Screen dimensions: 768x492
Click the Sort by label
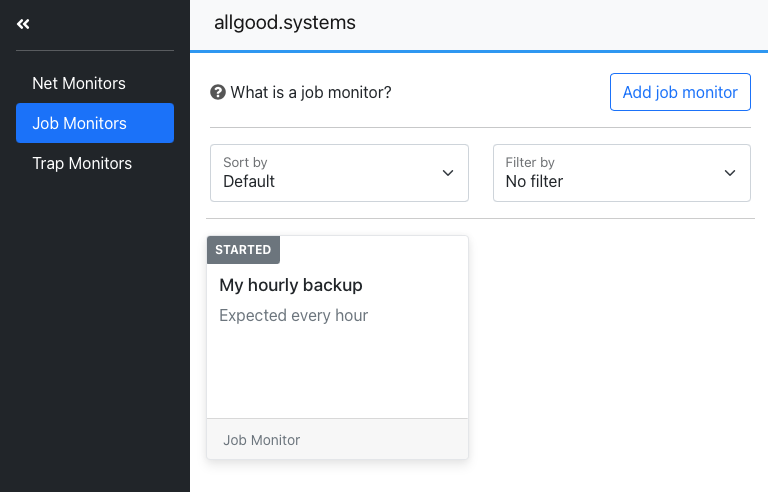[245, 162]
